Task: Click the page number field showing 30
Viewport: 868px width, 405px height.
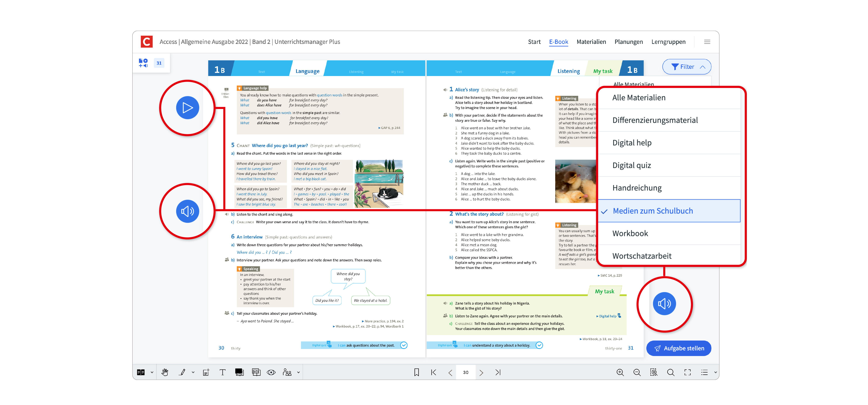Action: click(466, 372)
